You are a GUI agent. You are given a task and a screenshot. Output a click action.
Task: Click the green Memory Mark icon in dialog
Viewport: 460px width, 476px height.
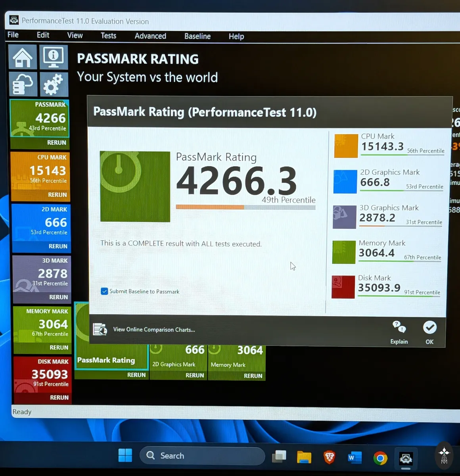pyautogui.click(x=344, y=252)
